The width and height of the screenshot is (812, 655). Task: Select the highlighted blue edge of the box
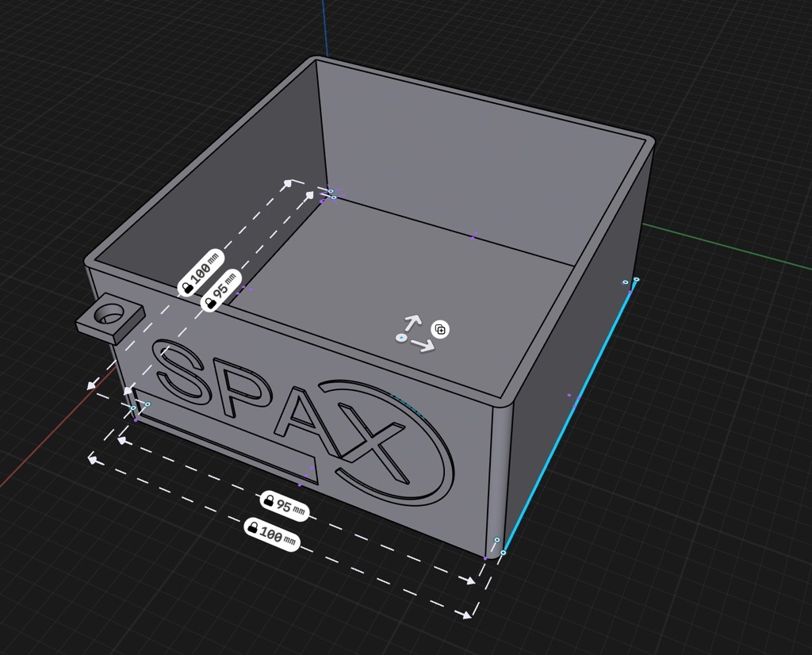(x=569, y=417)
